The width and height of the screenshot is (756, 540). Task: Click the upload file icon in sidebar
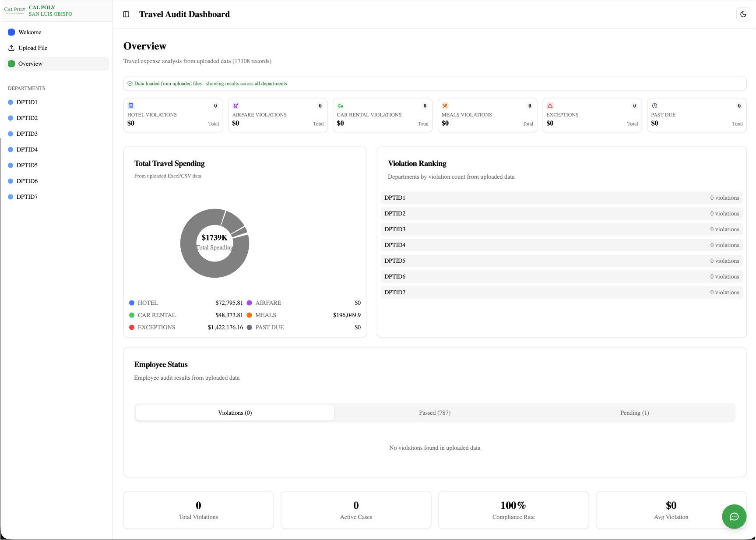(11, 48)
